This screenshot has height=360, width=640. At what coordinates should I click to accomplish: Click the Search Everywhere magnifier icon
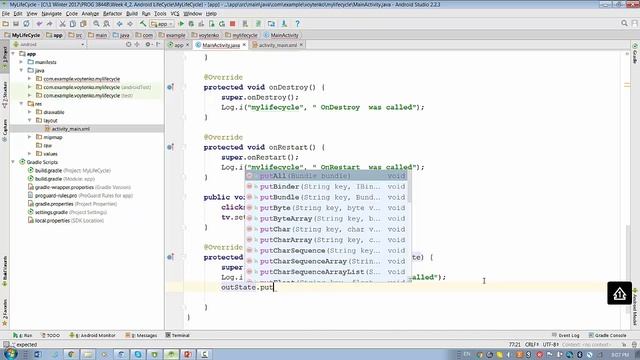coord(624,24)
